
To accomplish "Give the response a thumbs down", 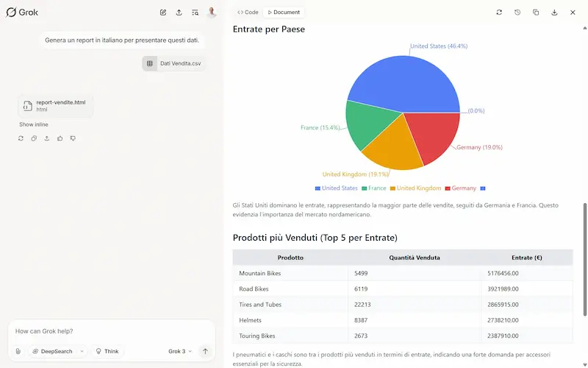I will click(73, 138).
